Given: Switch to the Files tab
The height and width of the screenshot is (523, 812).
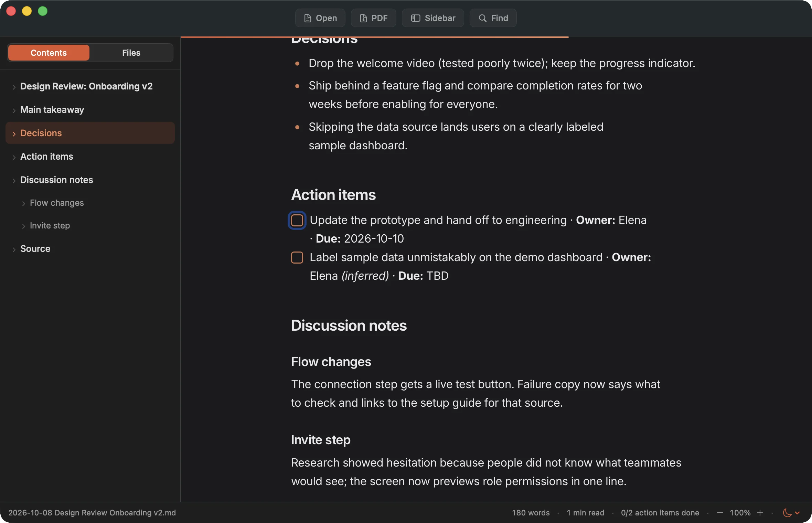Looking at the screenshot, I should click(131, 53).
